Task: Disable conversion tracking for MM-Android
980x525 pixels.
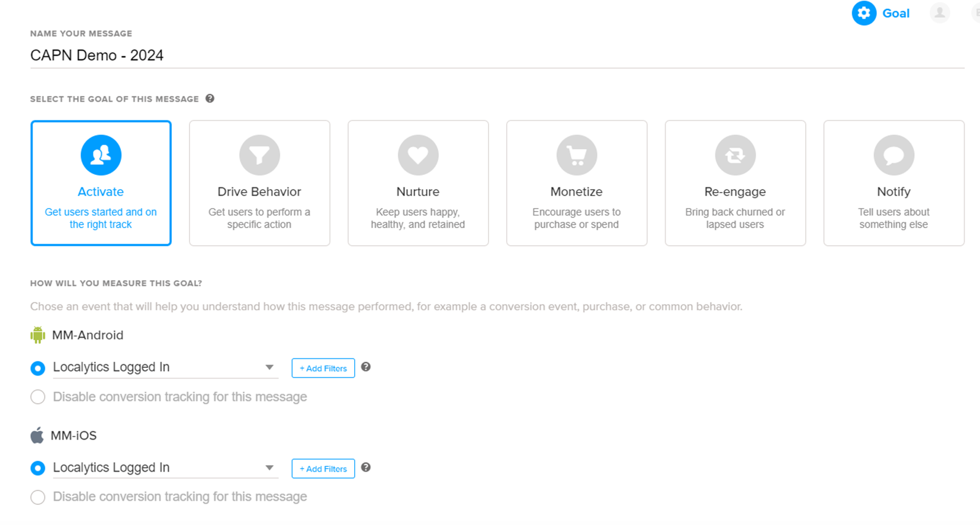Action: coord(38,397)
